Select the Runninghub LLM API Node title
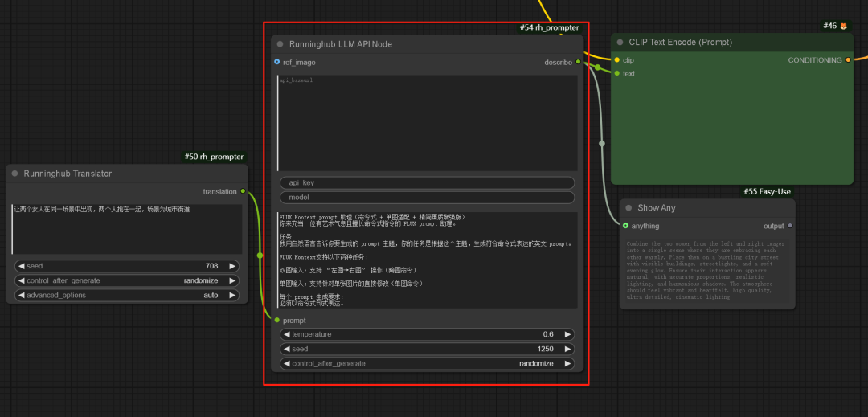 point(341,44)
